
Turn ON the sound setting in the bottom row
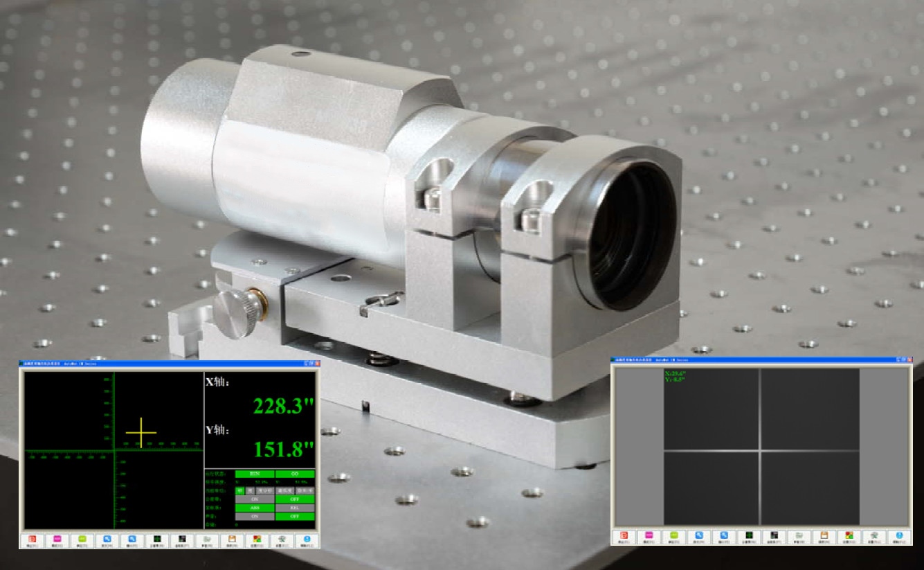(x=255, y=516)
